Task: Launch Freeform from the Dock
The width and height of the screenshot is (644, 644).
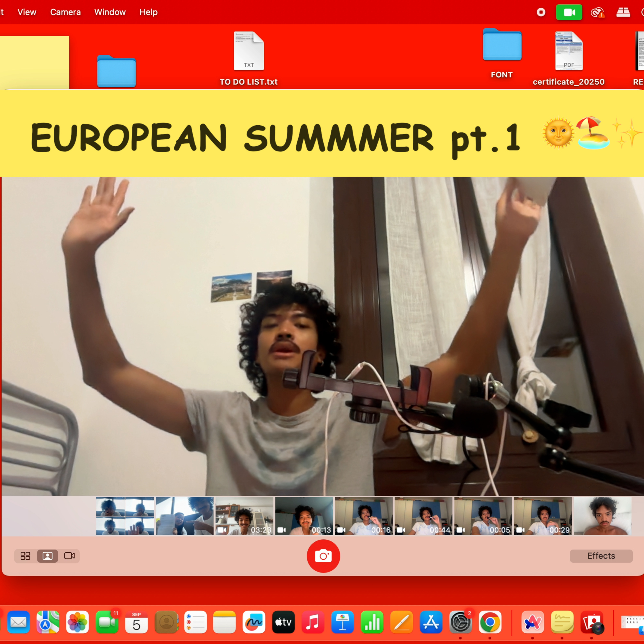Action: [254, 622]
